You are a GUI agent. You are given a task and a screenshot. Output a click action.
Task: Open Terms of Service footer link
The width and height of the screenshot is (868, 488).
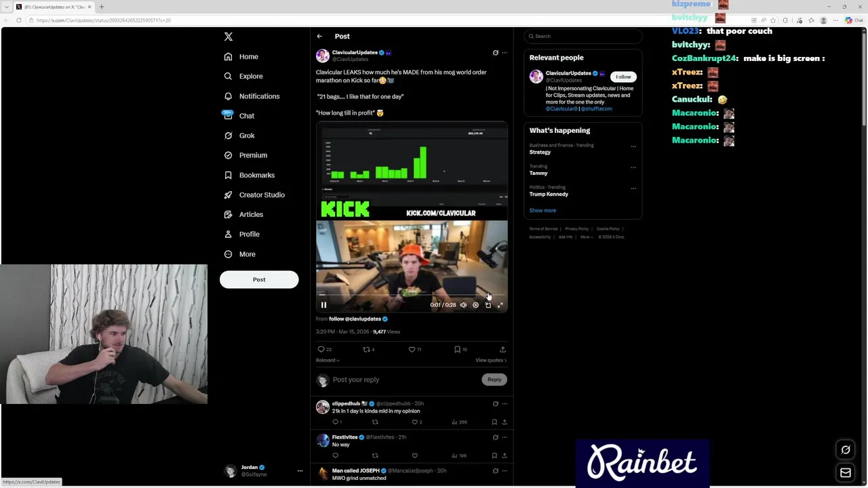[543, 229]
